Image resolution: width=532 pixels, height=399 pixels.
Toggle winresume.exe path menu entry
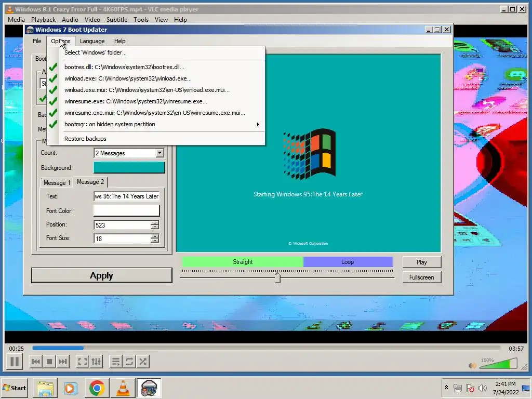pos(156,101)
